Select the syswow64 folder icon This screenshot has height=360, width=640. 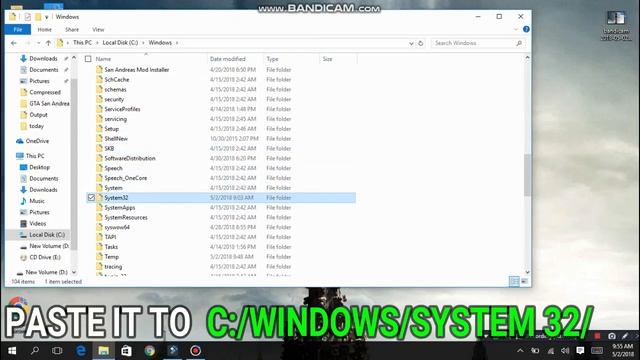click(99, 227)
